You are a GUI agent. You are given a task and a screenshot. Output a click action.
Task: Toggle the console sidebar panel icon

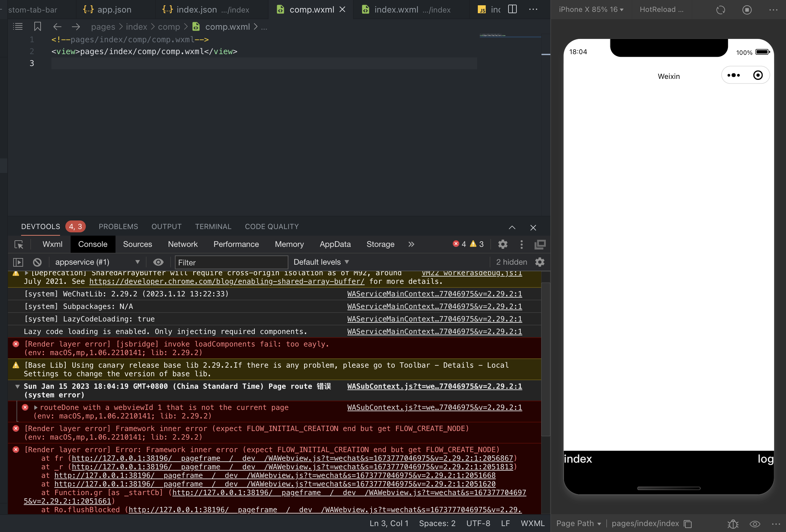click(x=18, y=262)
